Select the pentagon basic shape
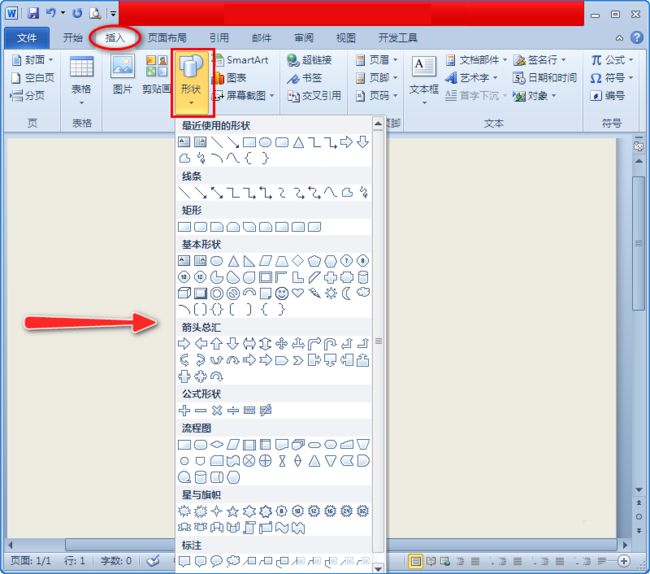 [314, 261]
